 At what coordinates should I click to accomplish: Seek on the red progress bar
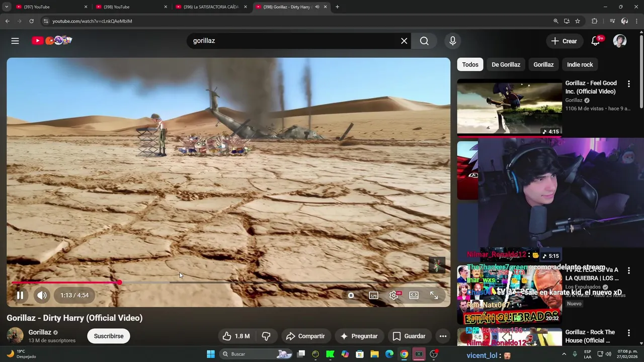click(228, 283)
